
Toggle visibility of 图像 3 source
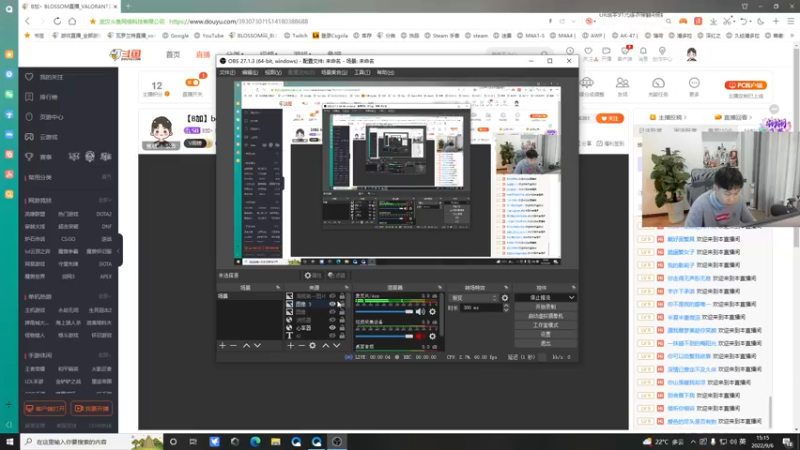click(x=333, y=304)
